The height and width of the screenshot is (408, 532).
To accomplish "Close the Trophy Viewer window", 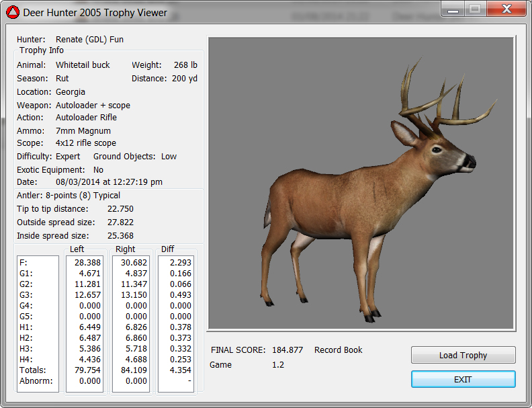I will pos(507,9).
